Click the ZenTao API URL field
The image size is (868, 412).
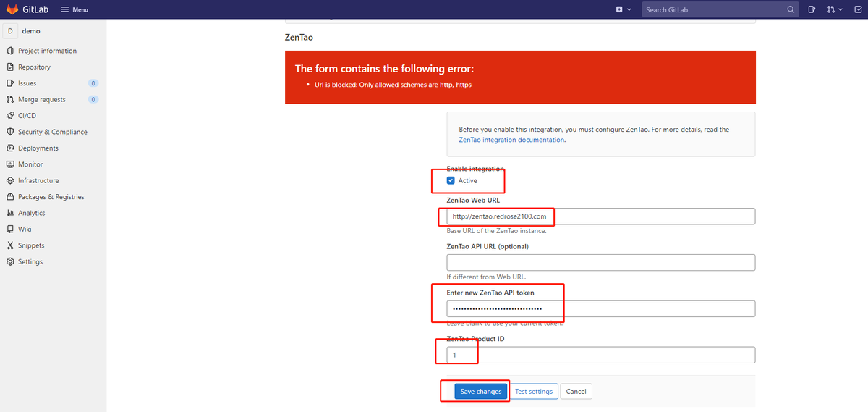(601, 262)
